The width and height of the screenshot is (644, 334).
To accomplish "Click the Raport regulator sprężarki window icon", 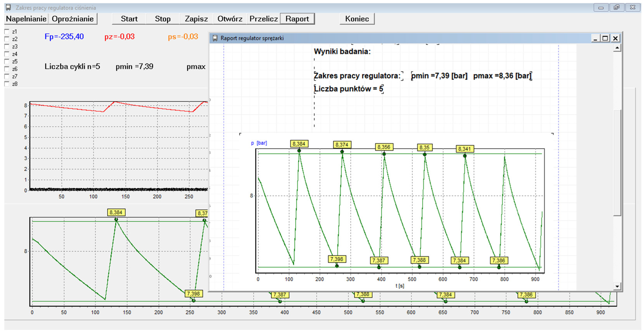I will click(x=215, y=38).
